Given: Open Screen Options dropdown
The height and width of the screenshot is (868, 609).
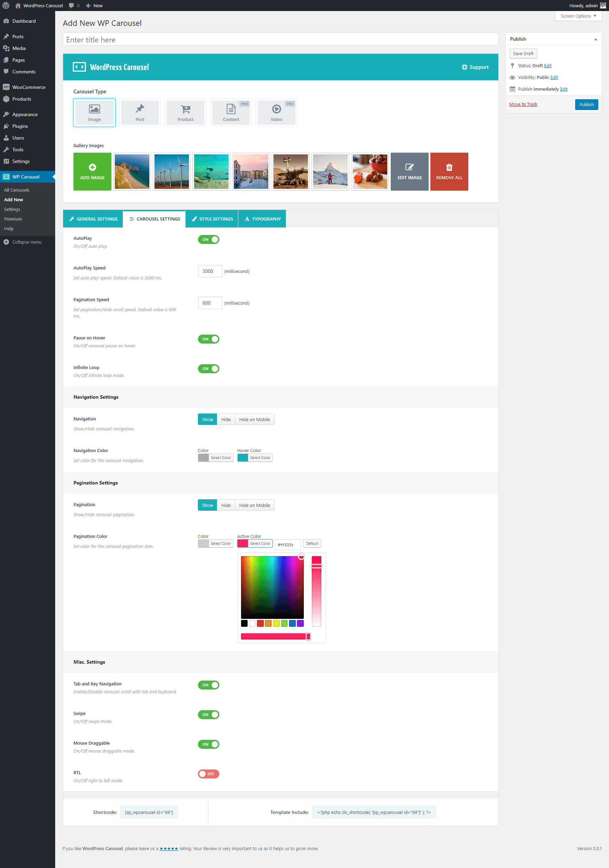Looking at the screenshot, I should pos(578,16).
